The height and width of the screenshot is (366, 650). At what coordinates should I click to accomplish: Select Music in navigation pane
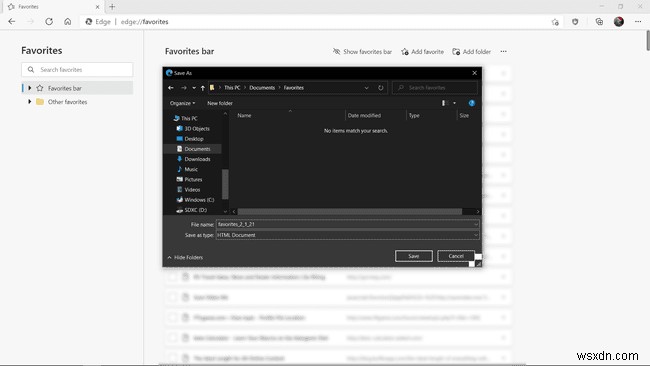(187, 169)
